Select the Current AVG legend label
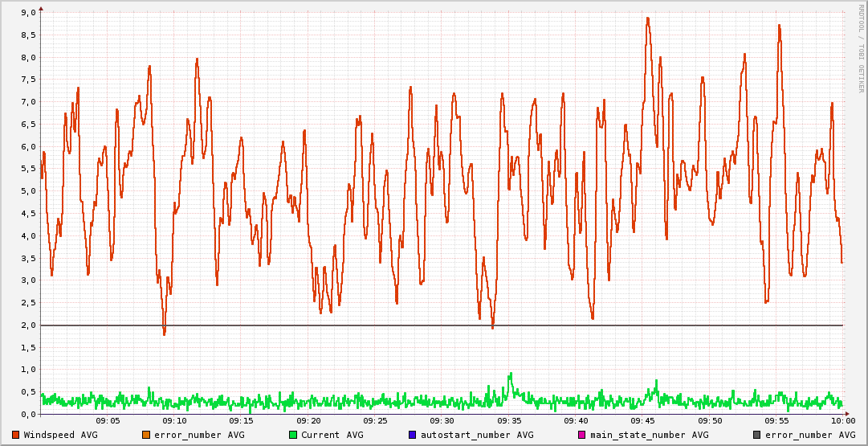 tap(332, 435)
